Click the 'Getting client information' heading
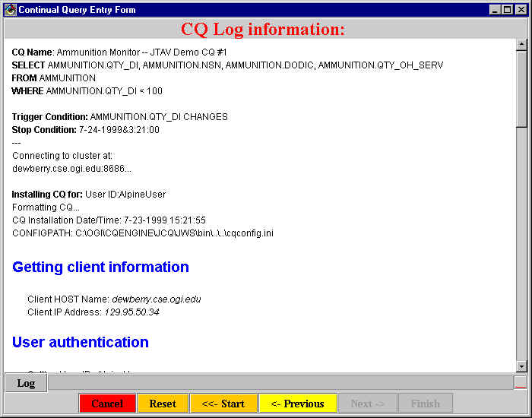 100,268
